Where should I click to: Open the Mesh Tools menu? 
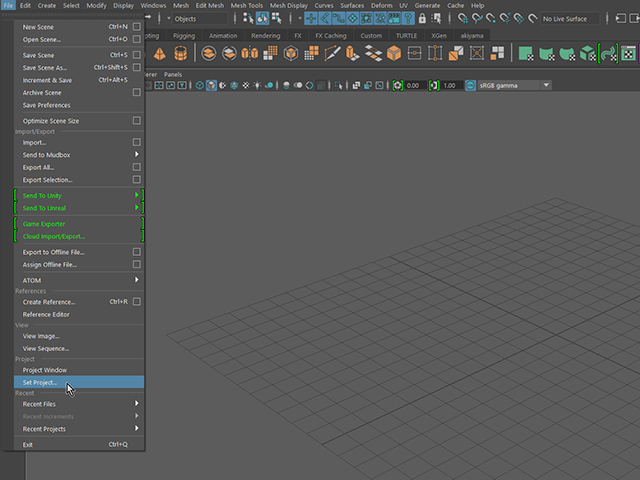[247, 5]
